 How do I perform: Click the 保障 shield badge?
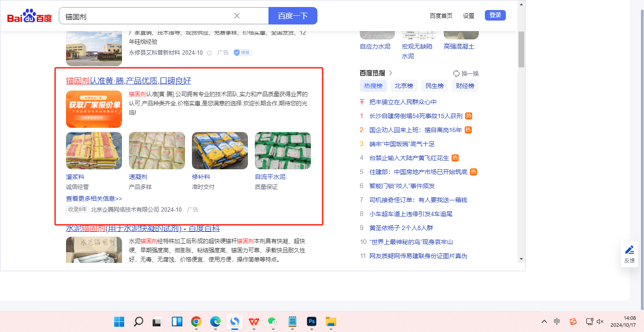pyautogui.click(x=243, y=52)
